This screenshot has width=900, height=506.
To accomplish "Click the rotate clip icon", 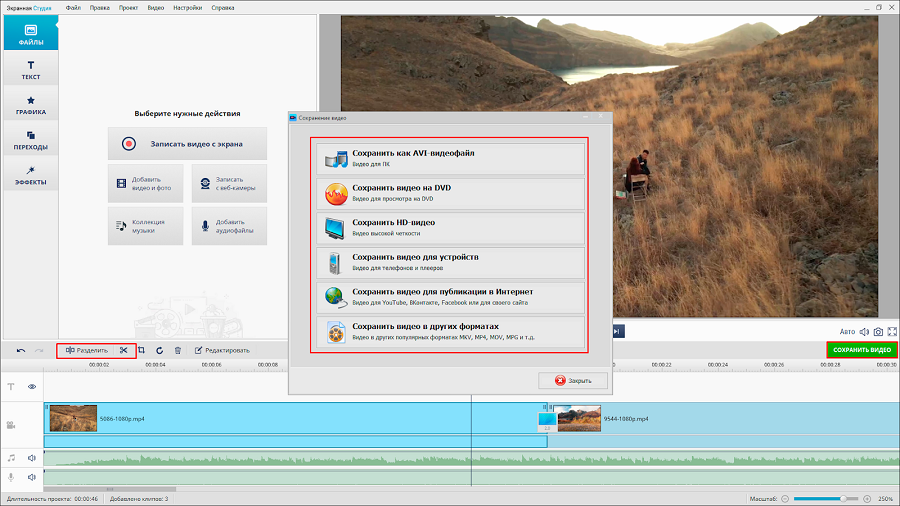I will click(x=159, y=350).
